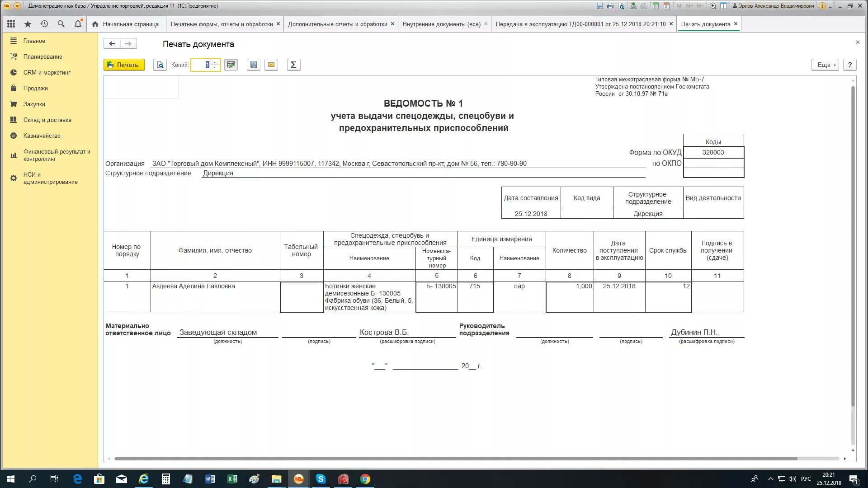Open Google Chrome from taskbar
The width and height of the screenshot is (868, 488).
coord(365,479)
